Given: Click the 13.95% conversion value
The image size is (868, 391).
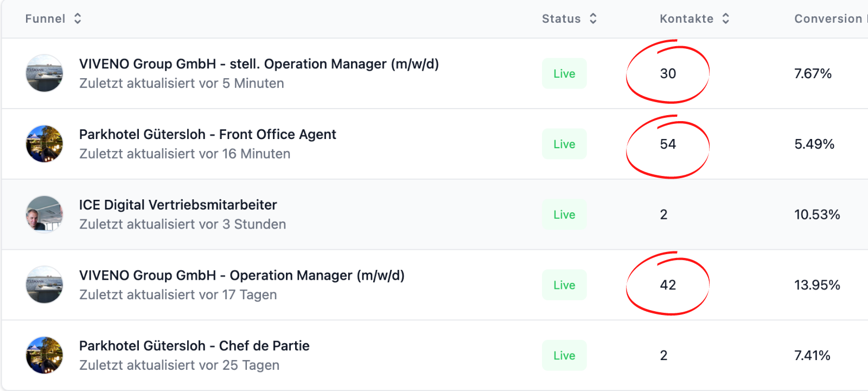Looking at the screenshot, I should [x=817, y=285].
